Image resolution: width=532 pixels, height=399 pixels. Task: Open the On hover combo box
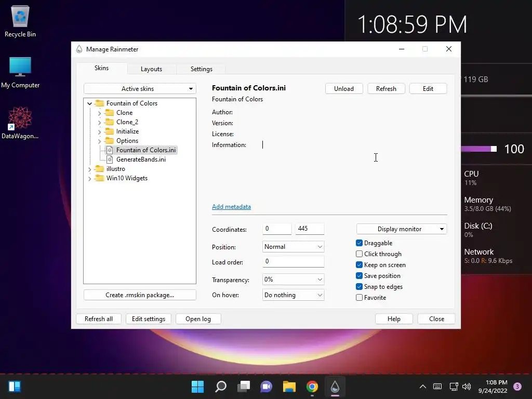[x=293, y=295]
